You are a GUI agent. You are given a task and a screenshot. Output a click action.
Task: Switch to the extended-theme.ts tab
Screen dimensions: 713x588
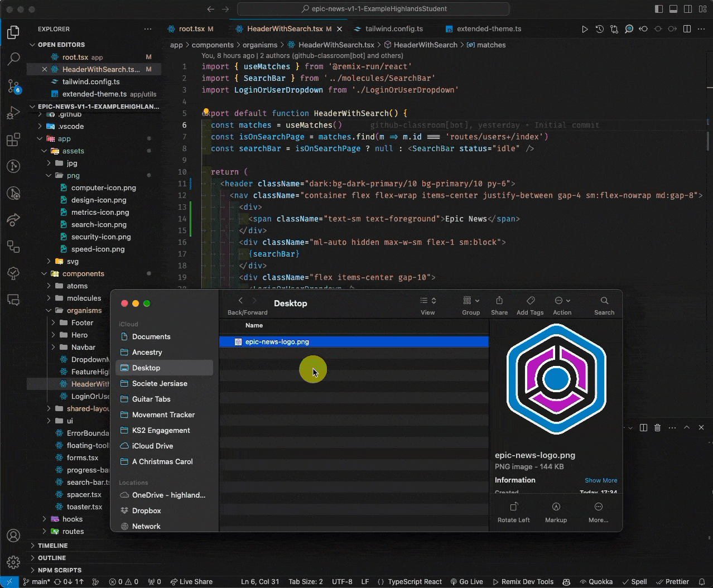[x=488, y=29]
